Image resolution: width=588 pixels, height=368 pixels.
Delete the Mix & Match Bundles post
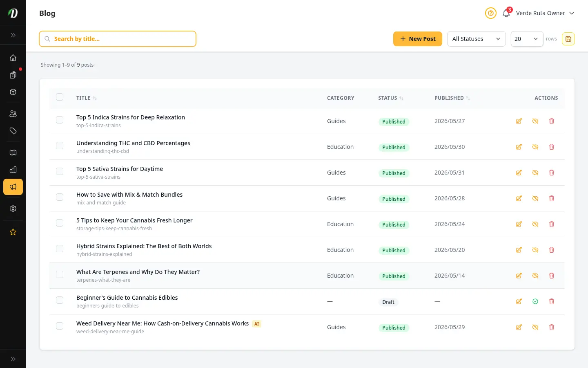coord(552,198)
